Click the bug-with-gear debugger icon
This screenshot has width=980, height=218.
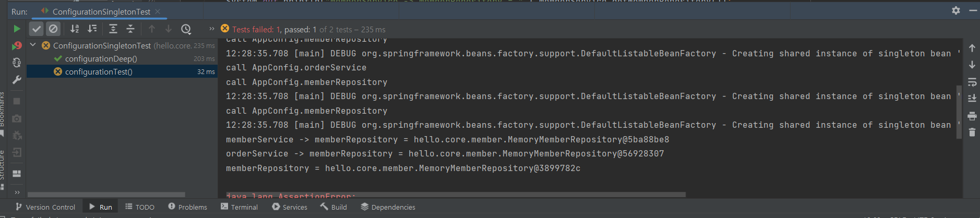[17, 136]
